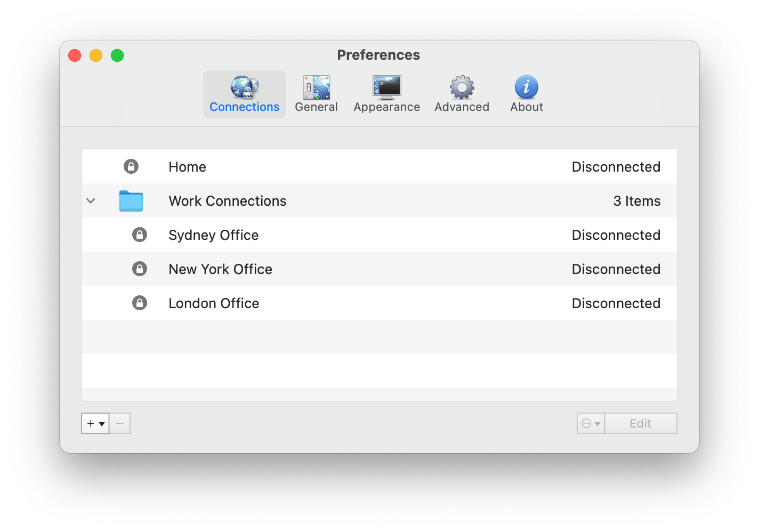Select the New York Office connection name
Image resolution: width=759 pixels, height=532 pixels.
tap(221, 269)
